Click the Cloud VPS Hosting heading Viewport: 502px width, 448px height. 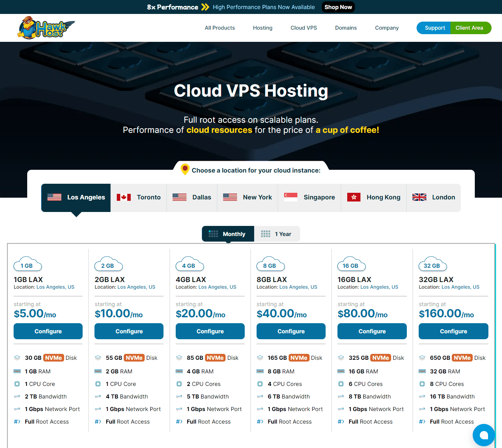251,91
